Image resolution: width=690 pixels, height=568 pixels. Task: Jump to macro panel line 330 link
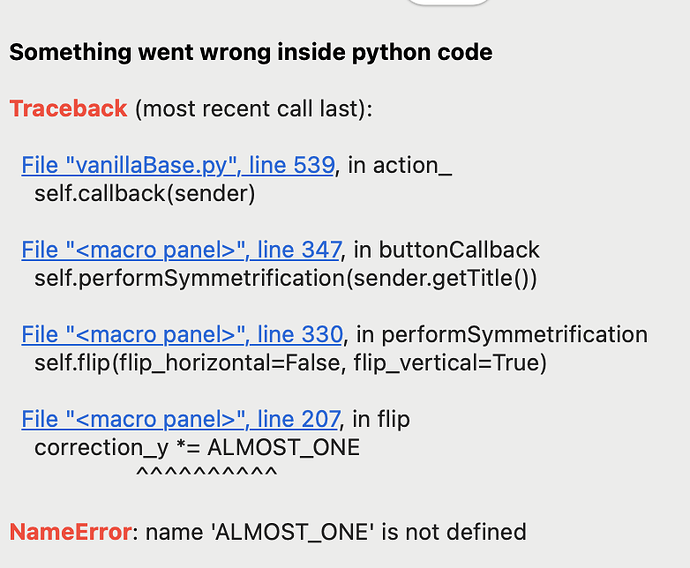tap(182, 334)
